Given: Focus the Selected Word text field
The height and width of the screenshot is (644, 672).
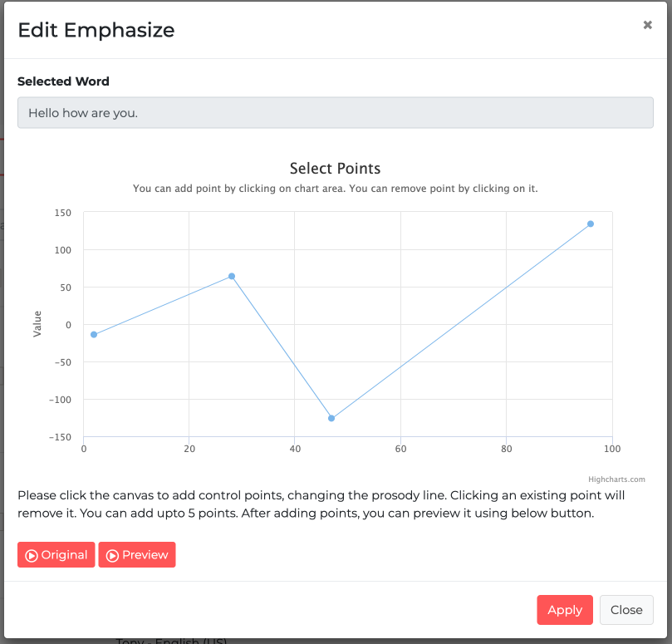Looking at the screenshot, I should pyautogui.click(x=335, y=113).
